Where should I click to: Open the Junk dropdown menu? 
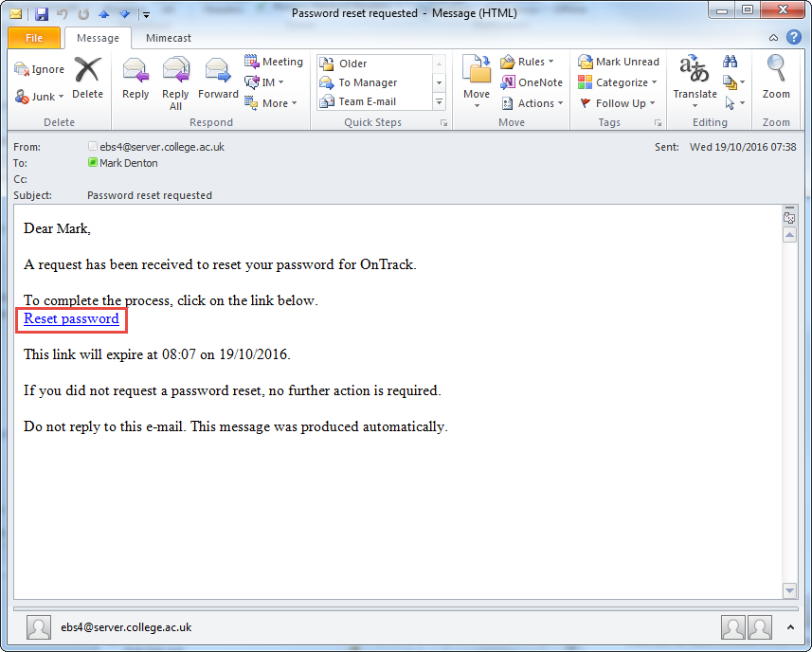(x=40, y=97)
